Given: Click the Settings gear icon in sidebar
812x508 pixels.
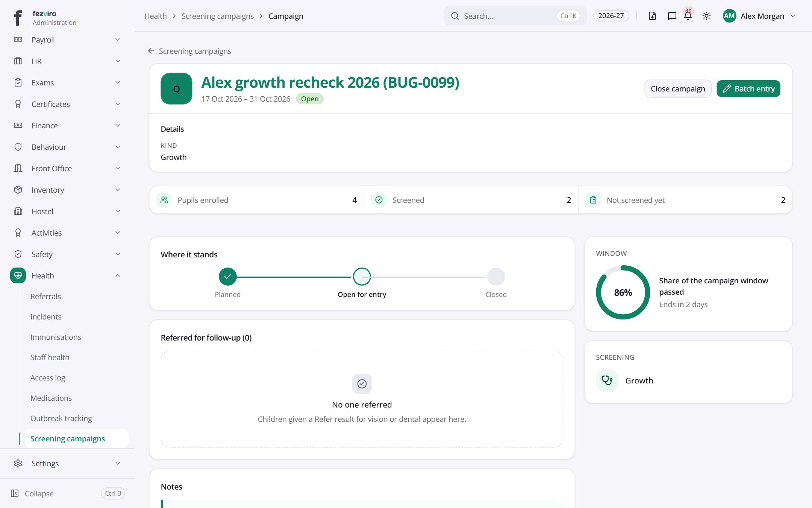Looking at the screenshot, I should tap(18, 463).
